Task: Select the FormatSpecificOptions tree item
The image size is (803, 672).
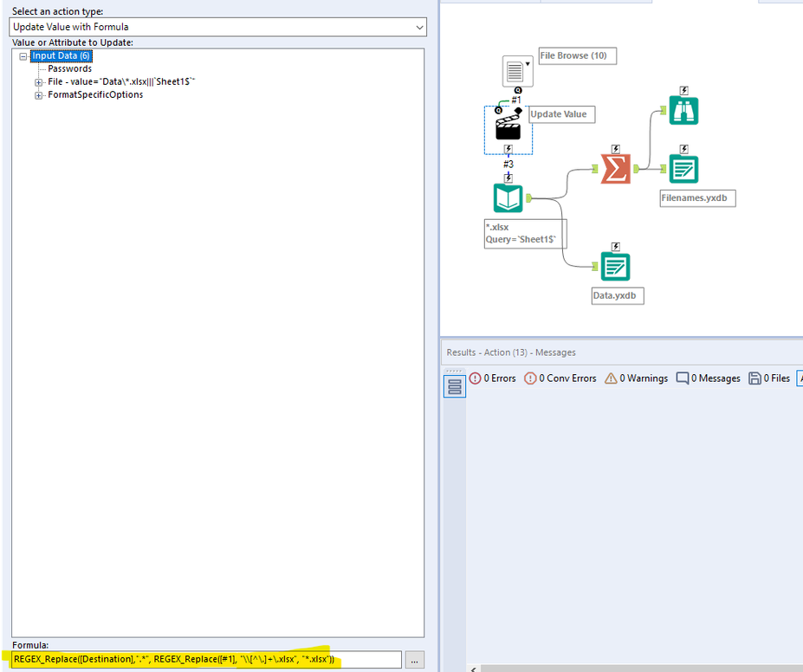Action: (x=95, y=94)
